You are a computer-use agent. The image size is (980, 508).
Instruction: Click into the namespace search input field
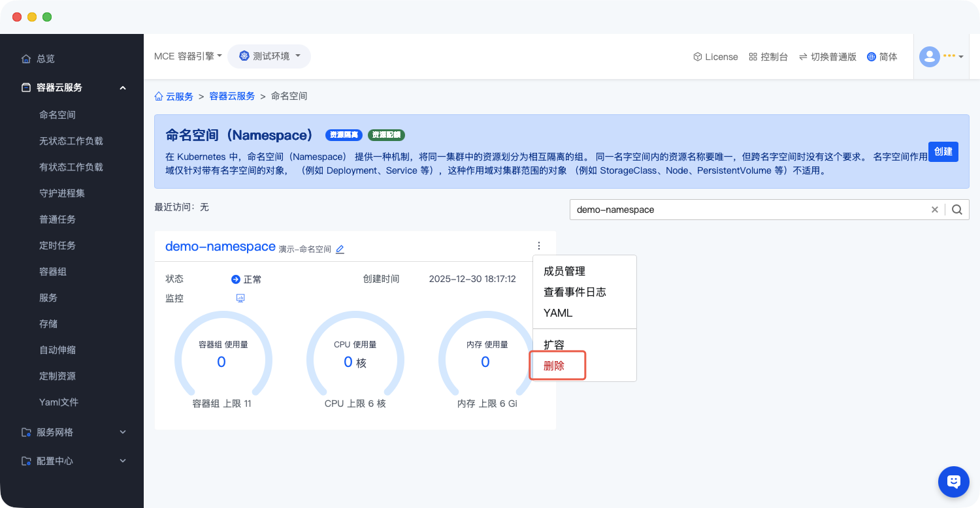tap(748, 210)
